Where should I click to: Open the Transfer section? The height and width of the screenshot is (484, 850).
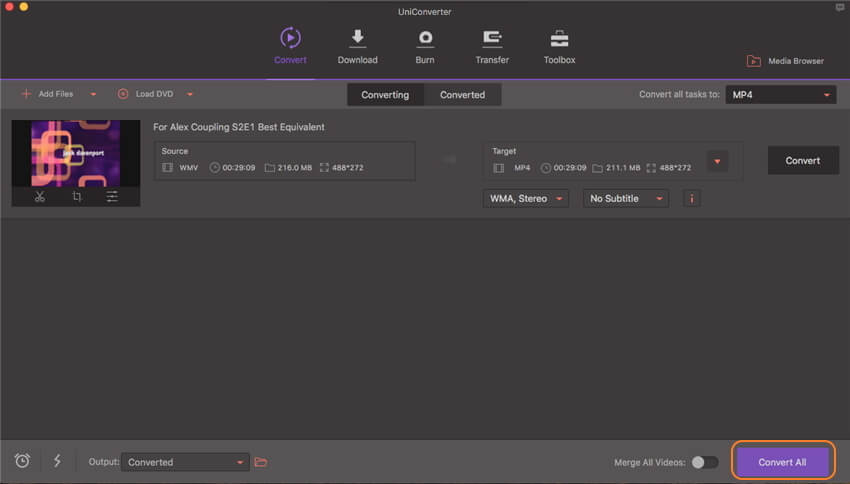(492, 46)
